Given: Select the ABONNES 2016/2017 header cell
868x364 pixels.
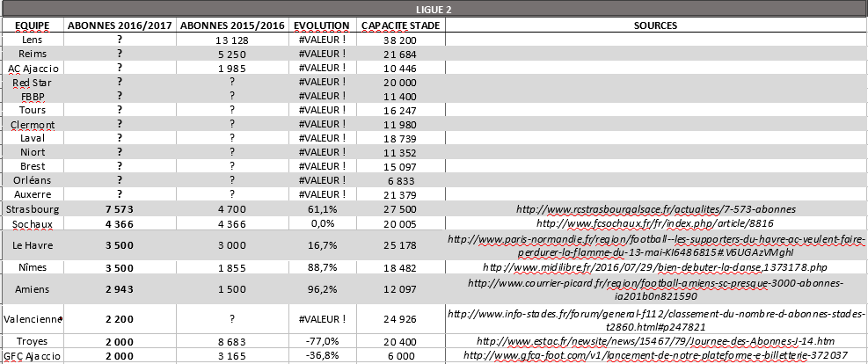Looking at the screenshot, I should coord(119,25).
